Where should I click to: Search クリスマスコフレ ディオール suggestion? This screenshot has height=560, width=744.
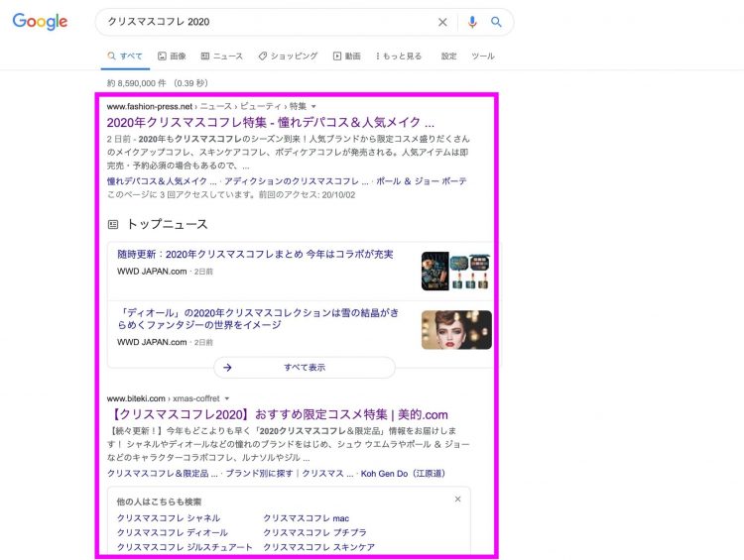[x=173, y=532]
